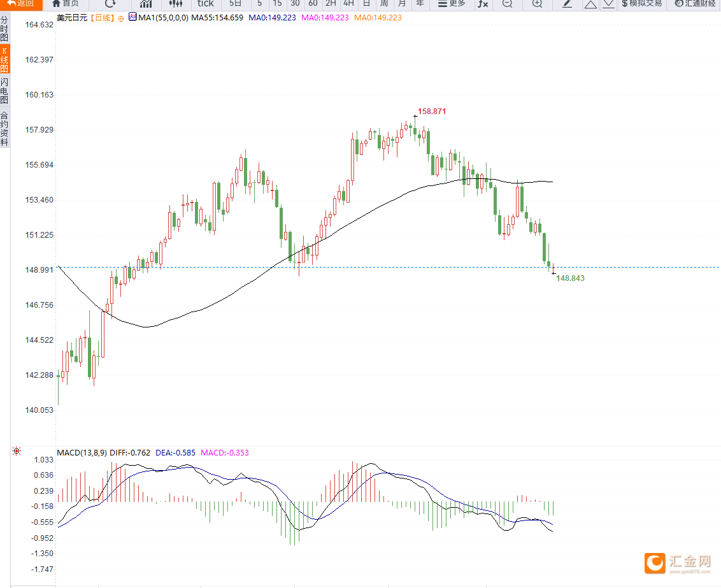This screenshot has height=588, width=721.
Task: Click the orange circle icon beside 日线
Action: [121, 18]
